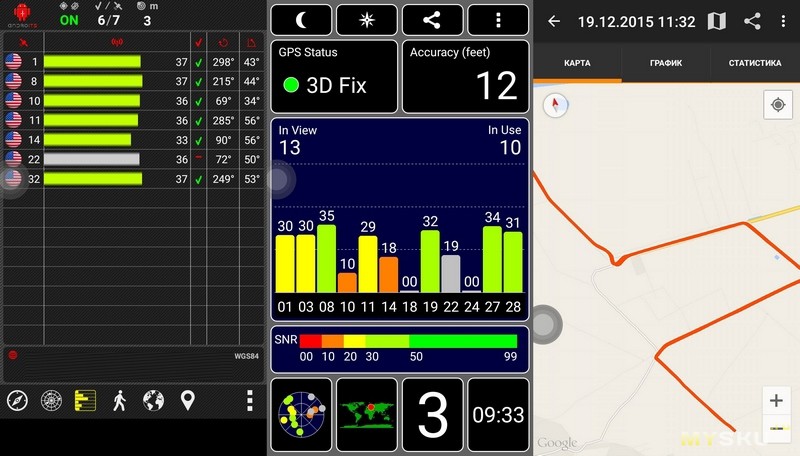Open the satellite sky plot tile
800x456 pixels.
(301, 409)
